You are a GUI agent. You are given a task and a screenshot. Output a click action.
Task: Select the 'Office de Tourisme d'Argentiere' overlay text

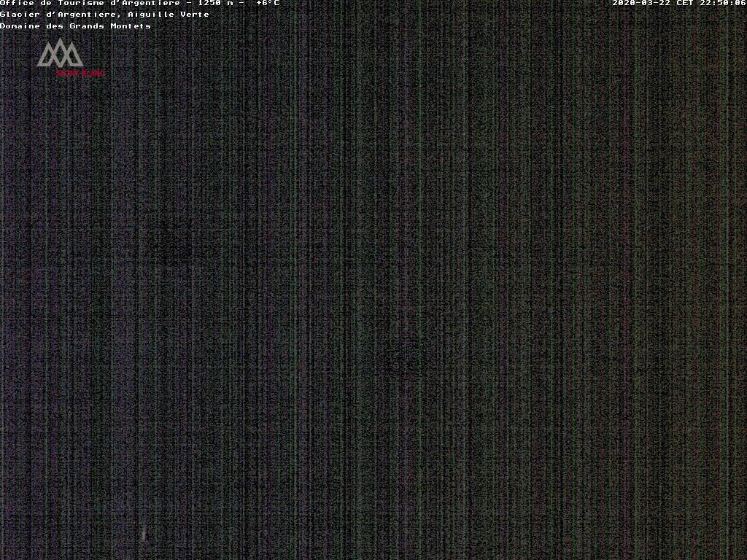(x=90, y=3)
